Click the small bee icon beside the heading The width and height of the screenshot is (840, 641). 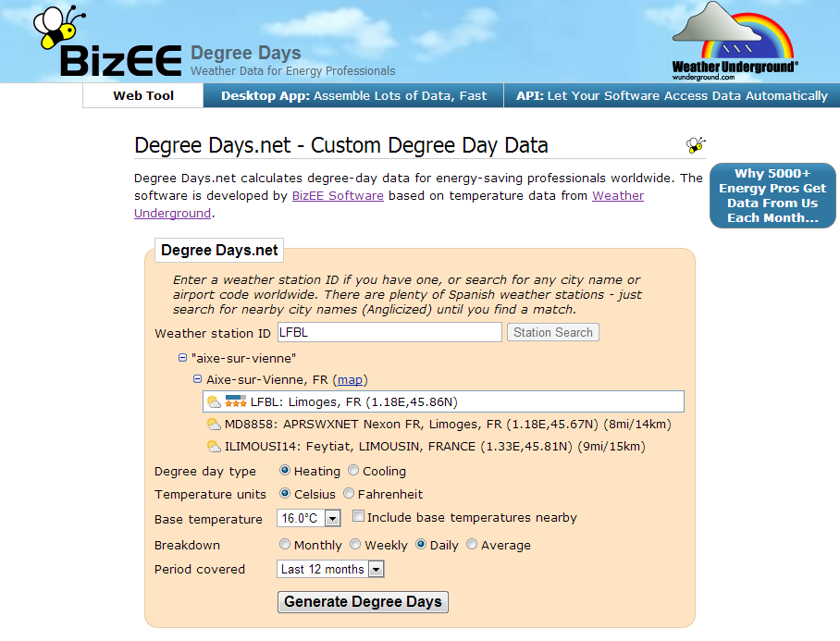696,144
